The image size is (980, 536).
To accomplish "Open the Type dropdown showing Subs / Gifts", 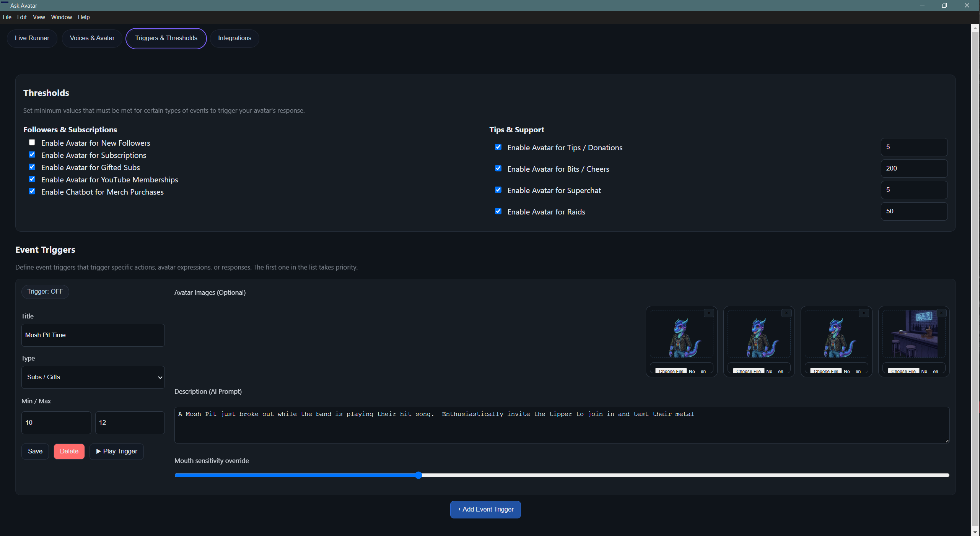I will (x=93, y=377).
